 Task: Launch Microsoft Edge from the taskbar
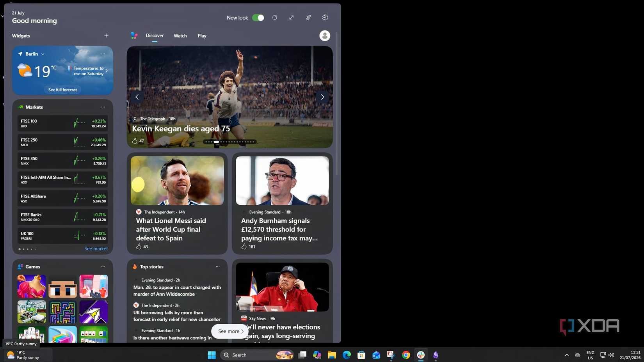click(x=347, y=355)
